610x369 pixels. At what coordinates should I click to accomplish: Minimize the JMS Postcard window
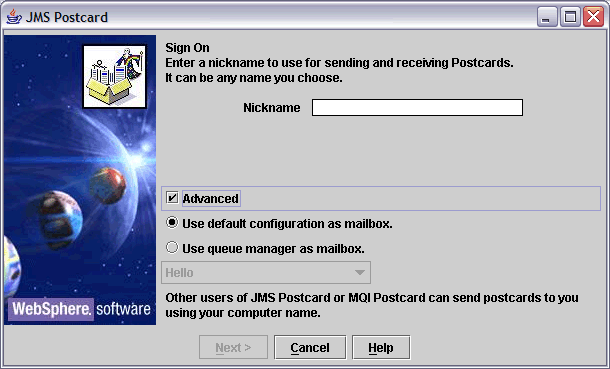tap(547, 17)
